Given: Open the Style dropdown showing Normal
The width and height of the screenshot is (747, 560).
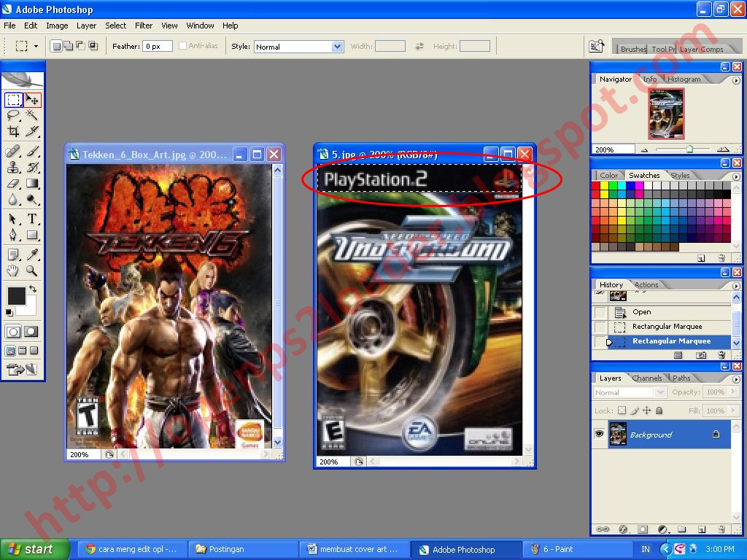Looking at the screenshot, I should 298,47.
